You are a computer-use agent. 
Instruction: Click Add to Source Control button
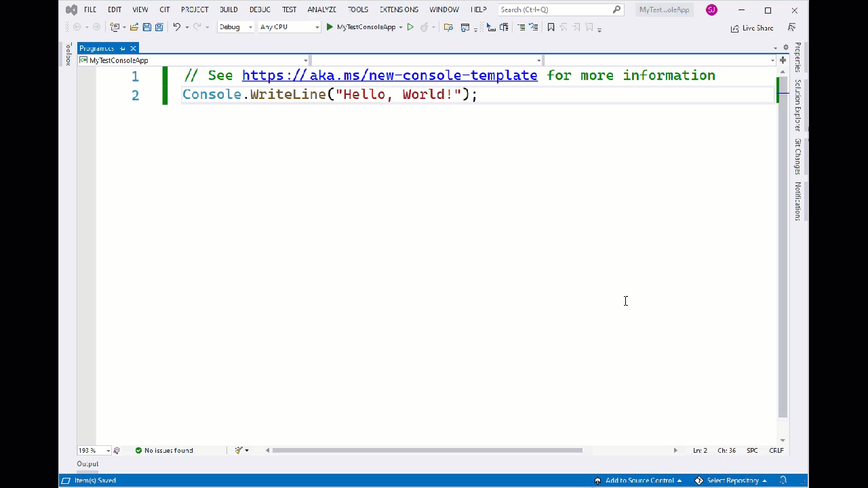click(x=639, y=481)
